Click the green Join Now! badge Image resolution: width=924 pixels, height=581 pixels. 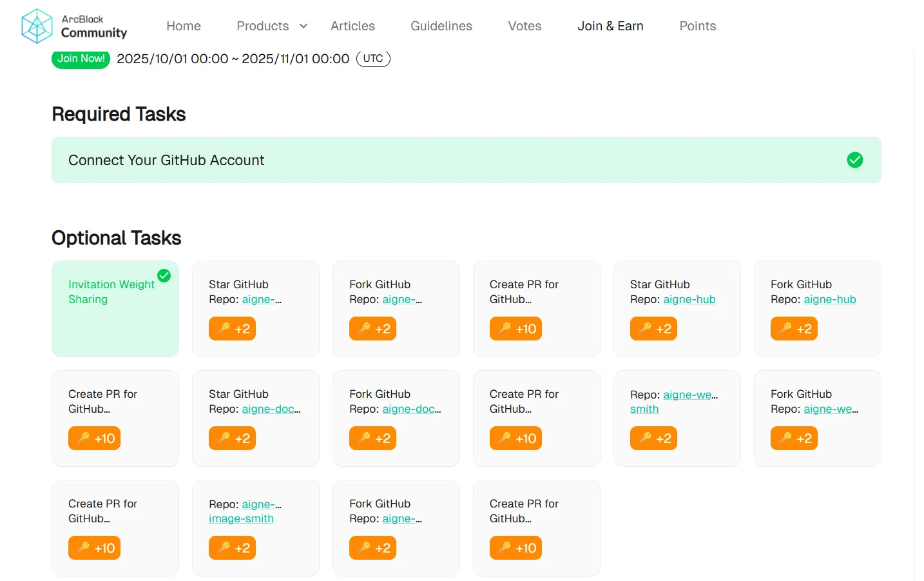coord(81,59)
